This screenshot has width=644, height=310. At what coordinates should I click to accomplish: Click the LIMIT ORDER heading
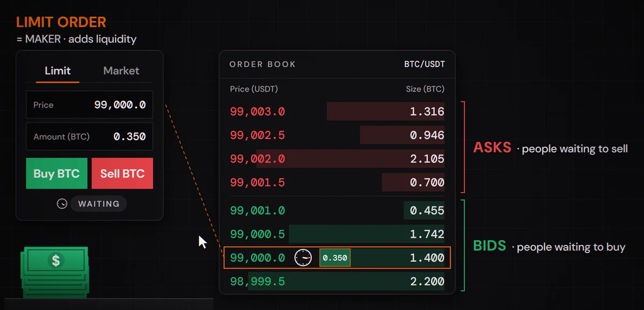pos(61,23)
